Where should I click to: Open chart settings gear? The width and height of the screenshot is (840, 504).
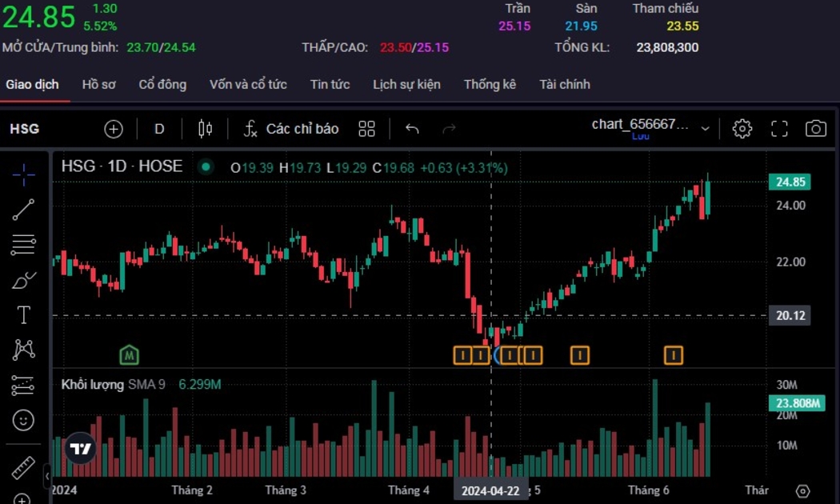(742, 129)
